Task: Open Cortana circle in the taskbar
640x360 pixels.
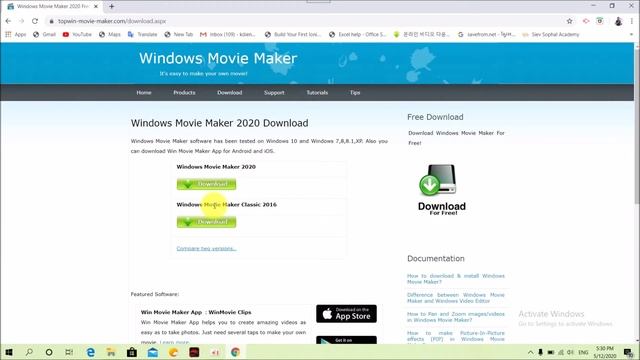Action: pos(49,352)
